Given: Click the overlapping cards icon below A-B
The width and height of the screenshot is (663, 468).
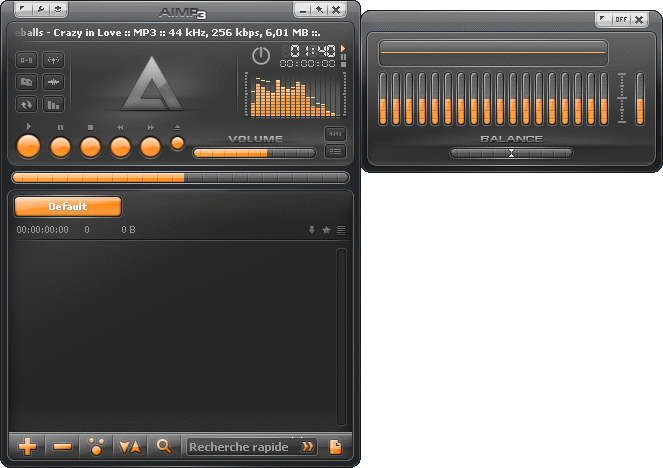Looking at the screenshot, I should 27,82.
